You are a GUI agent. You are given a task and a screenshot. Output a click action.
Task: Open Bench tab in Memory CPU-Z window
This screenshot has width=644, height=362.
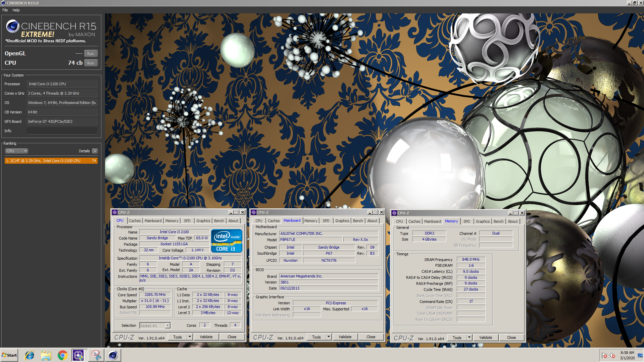point(499,221)
